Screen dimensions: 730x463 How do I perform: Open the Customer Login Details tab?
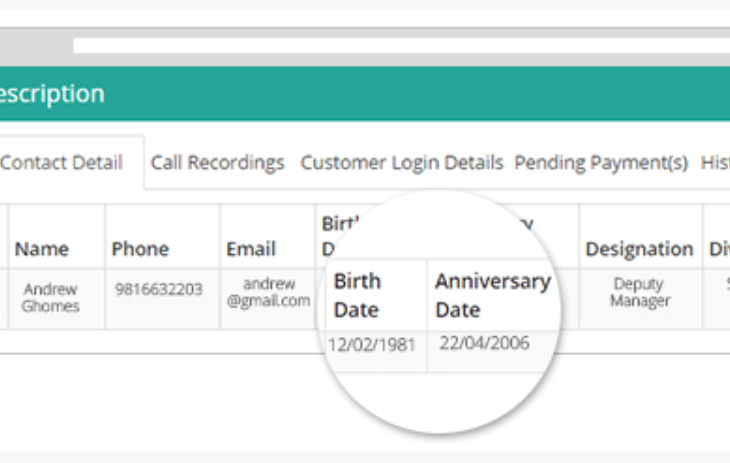tap(402, 163)
